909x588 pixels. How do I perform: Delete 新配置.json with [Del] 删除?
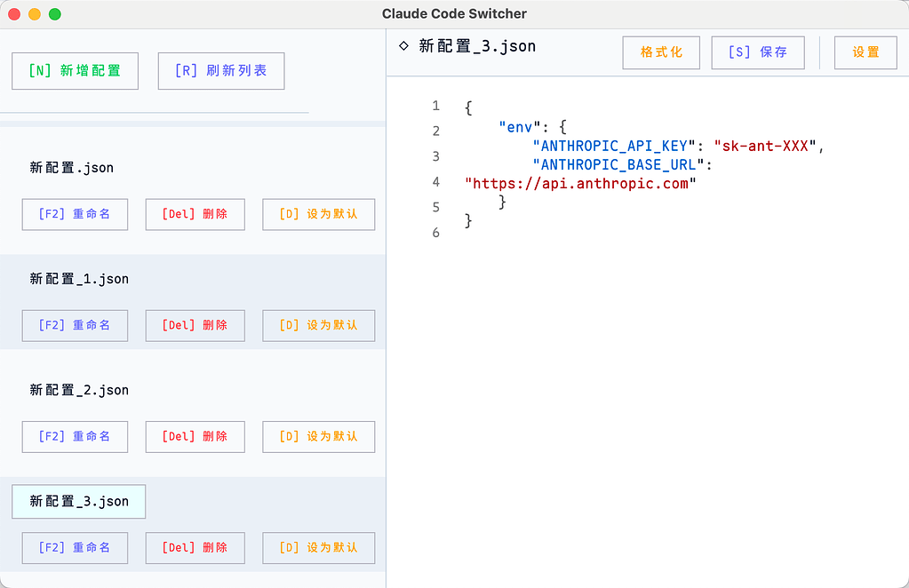[x=195, y=214]
